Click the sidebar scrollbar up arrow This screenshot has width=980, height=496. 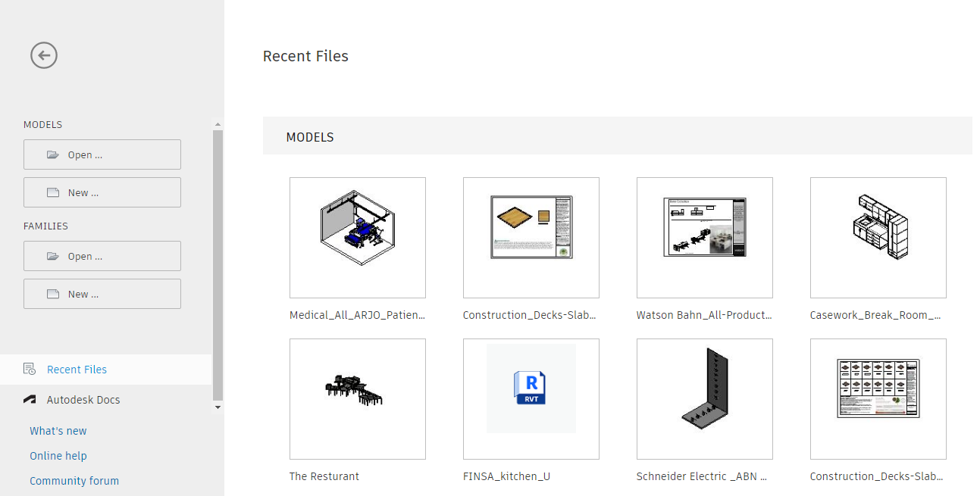pyautogui.click(x=218, y=124)
